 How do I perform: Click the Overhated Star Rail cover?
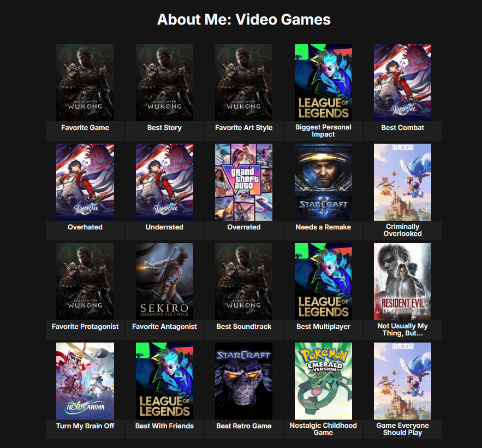click(85, 182)
